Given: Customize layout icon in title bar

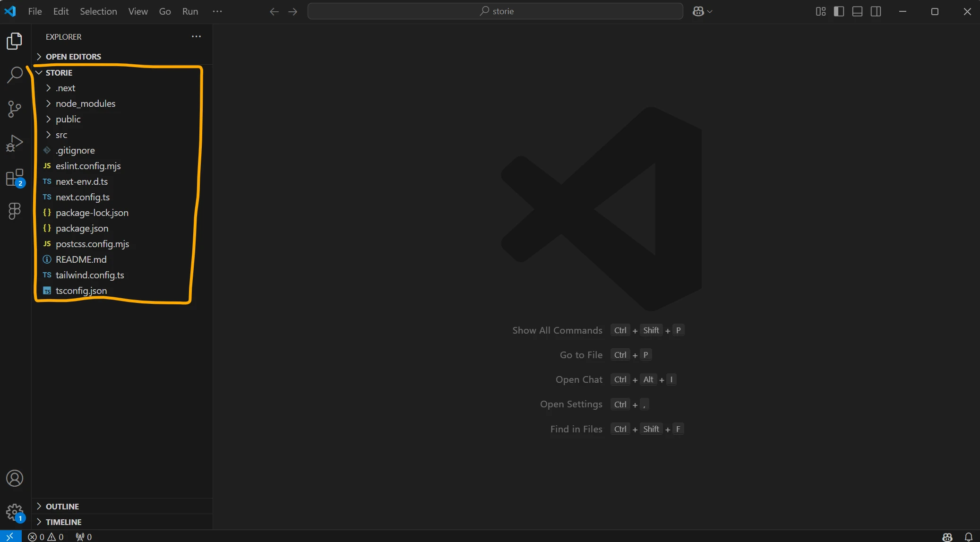Looking at the screenshot, I should point(821,11).
